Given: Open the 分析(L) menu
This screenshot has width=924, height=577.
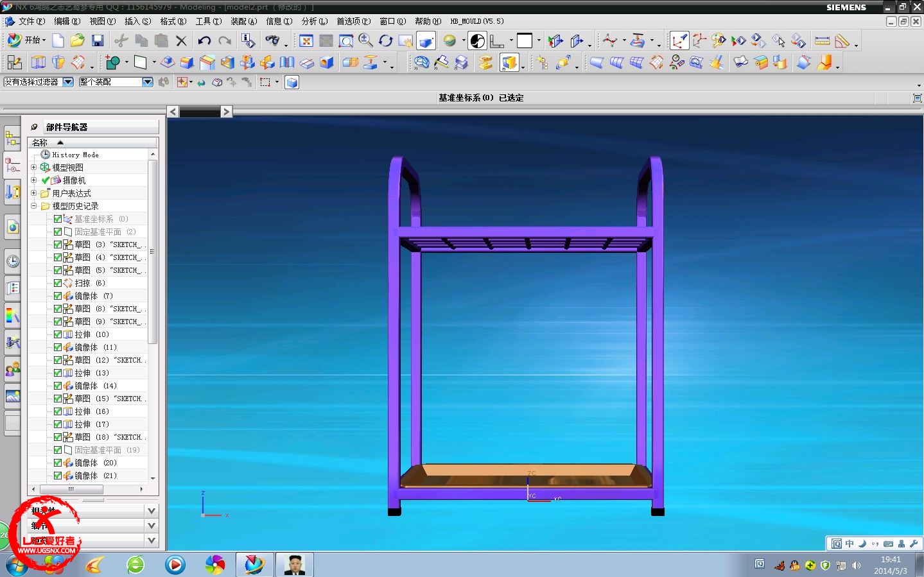Looking at the screenshot, I should 315,21.
